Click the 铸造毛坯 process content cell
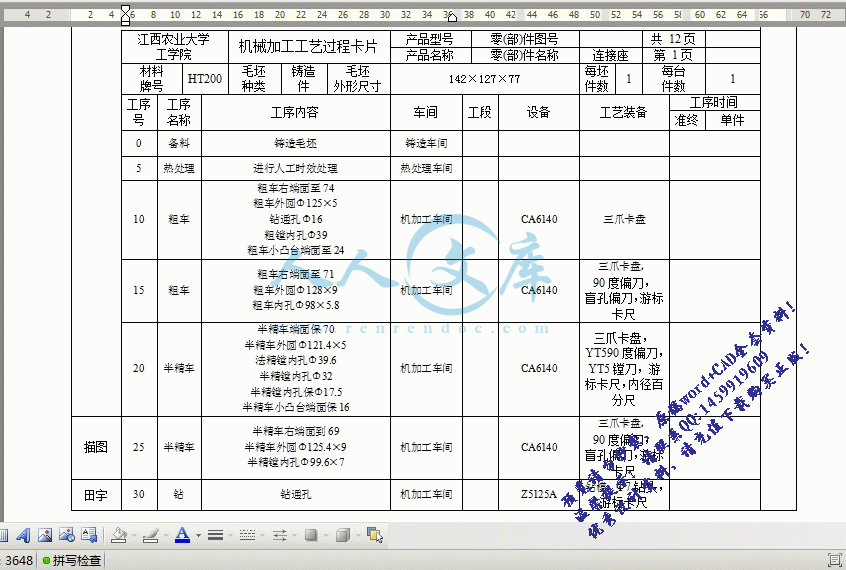Image resolution: width=846 pixels, height=570 pixels. [x=295, y=144]
